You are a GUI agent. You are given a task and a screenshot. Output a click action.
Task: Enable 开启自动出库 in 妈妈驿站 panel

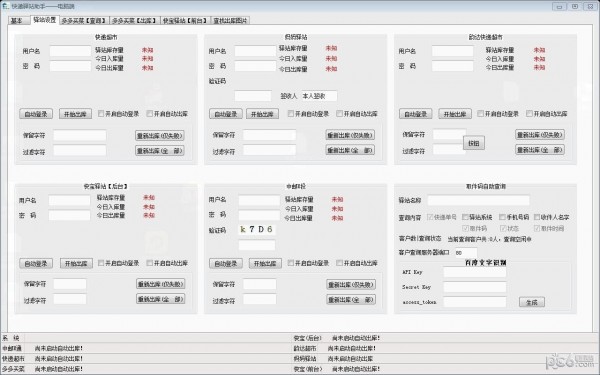point(357,114)
